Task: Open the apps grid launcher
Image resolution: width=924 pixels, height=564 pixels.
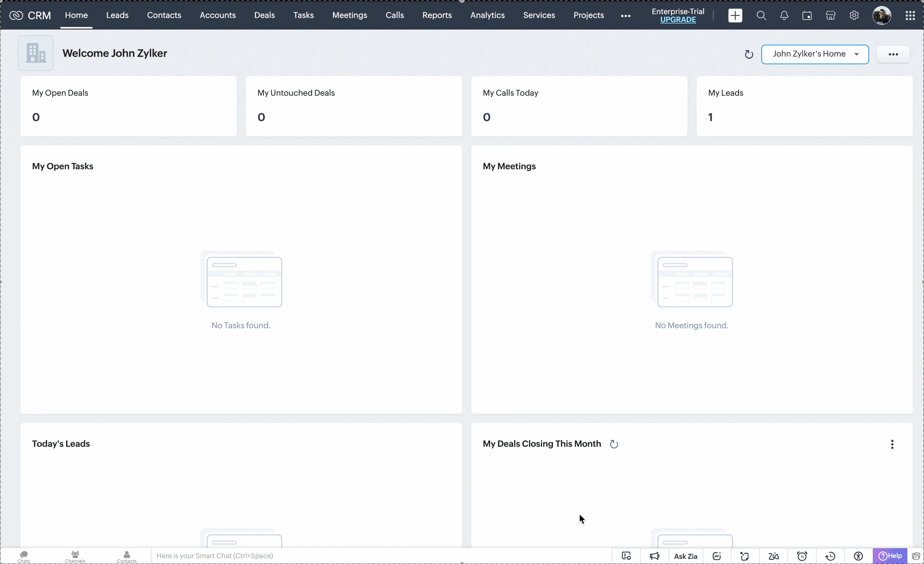Action: tap(910, 15)
